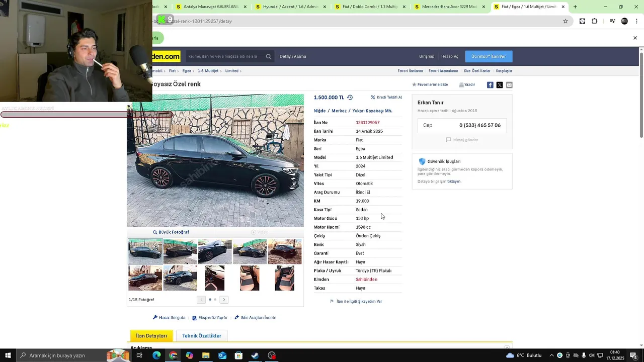Screen dimensions: 644x362
Task: Switch to the Fiat Doblo Combi tab
Action: (x=370, y=7)
